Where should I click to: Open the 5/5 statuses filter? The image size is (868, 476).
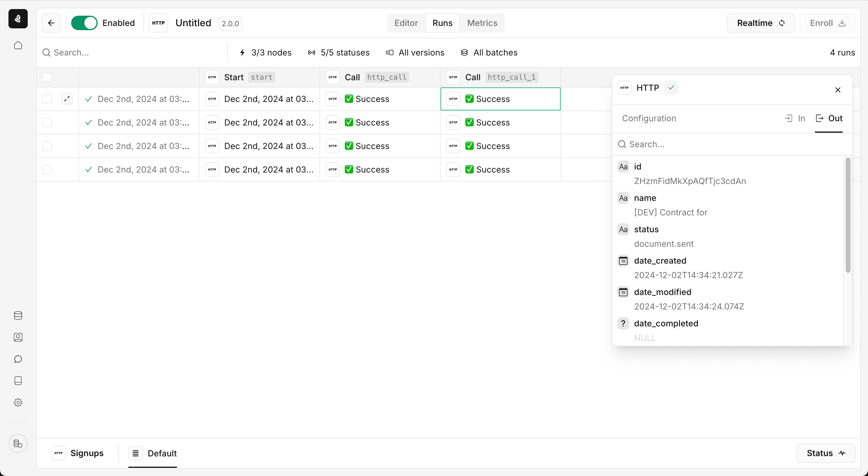[x=339, y=52]
